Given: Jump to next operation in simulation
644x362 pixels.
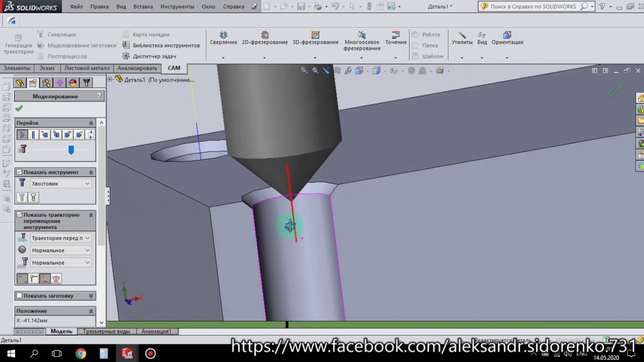Looking at the screenshot, I should (79, 134).
